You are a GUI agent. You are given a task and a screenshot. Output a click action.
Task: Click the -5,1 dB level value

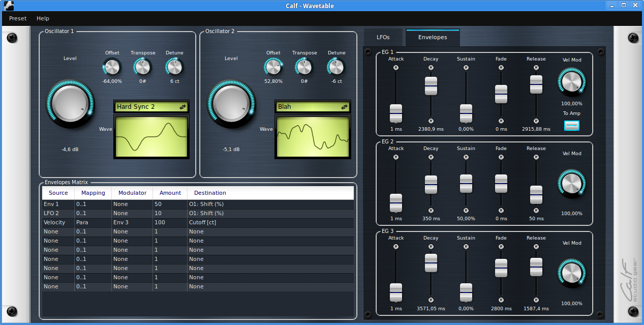pyautogui.click(x=231, y=150)
